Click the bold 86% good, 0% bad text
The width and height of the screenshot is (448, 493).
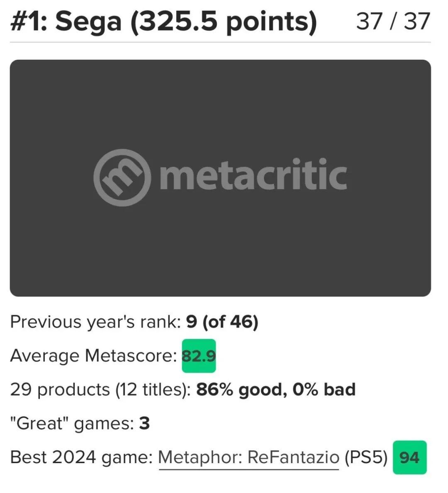[276, 390]
